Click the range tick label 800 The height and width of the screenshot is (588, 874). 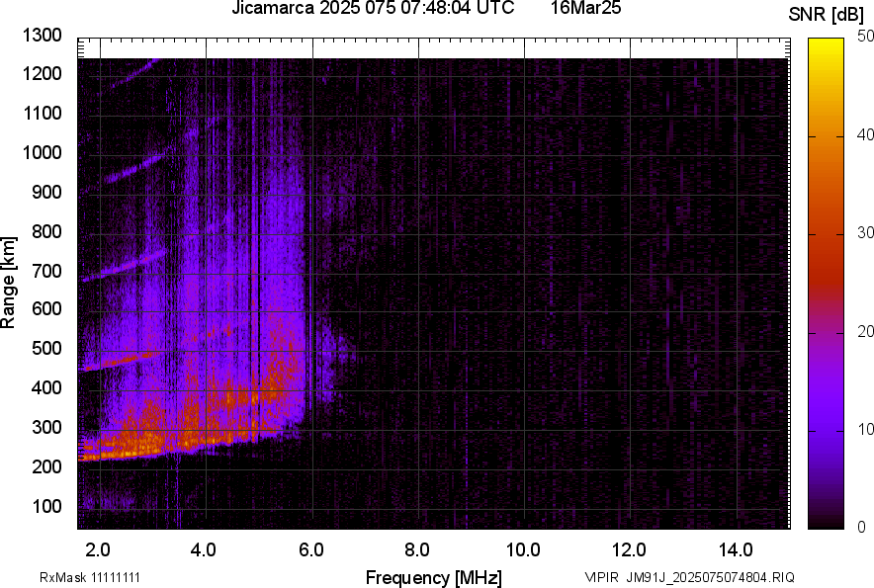pos(46,231)
